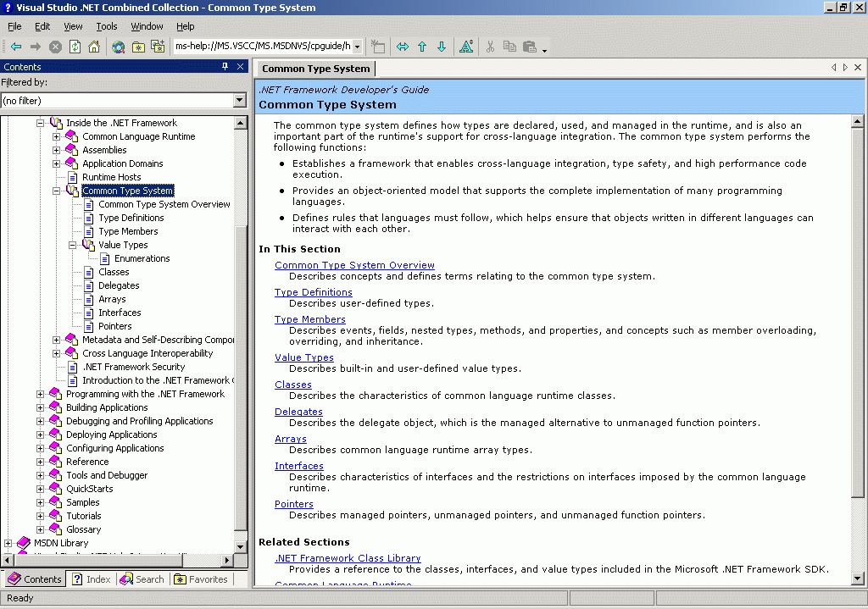Collapse the Inside the .NET Framework node

41,123
